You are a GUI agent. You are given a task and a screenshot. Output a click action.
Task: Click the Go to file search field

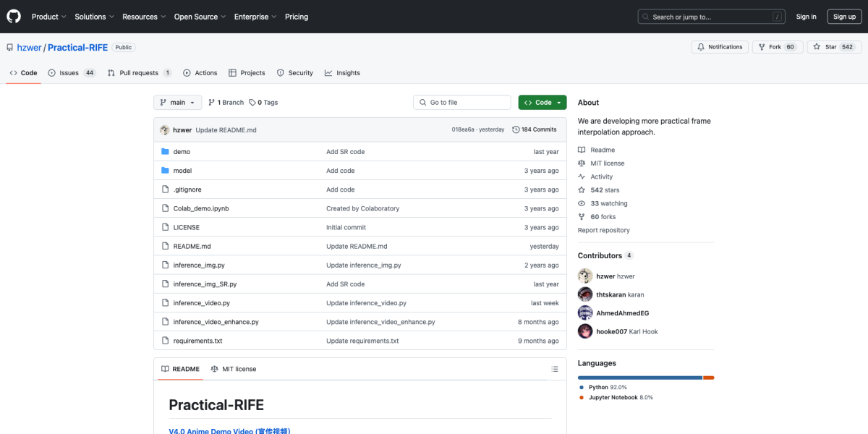(463, 103)
